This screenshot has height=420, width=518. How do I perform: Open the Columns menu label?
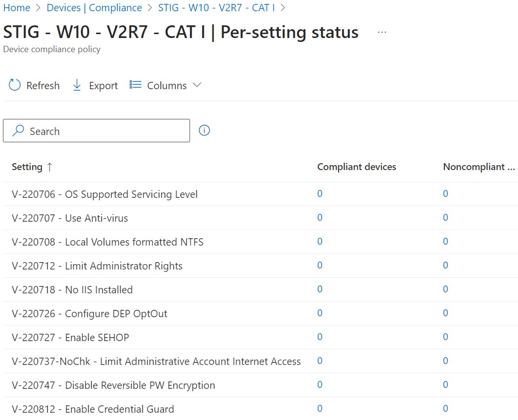click(x=167, y=86)
